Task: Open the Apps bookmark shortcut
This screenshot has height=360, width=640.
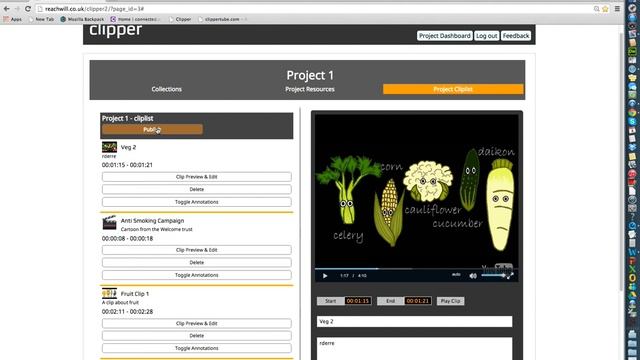Action: point(12,19)
